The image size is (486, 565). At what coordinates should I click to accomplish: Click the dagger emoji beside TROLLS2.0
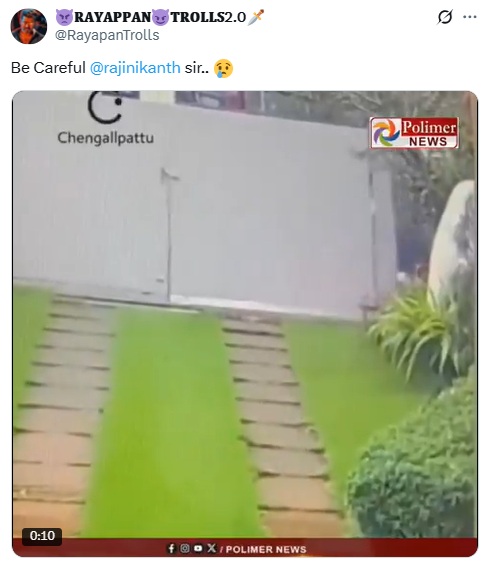(256, 17)
